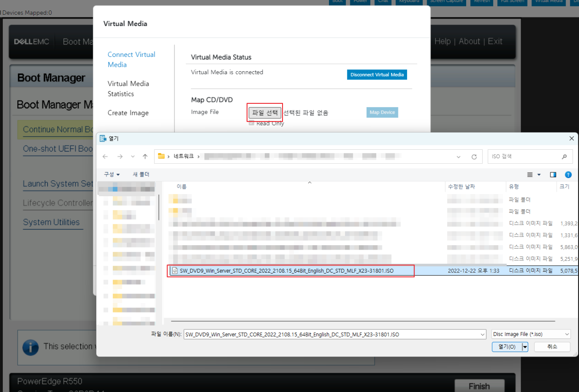Click the 파일 선택 choose file button

click(x=265, y=113)
